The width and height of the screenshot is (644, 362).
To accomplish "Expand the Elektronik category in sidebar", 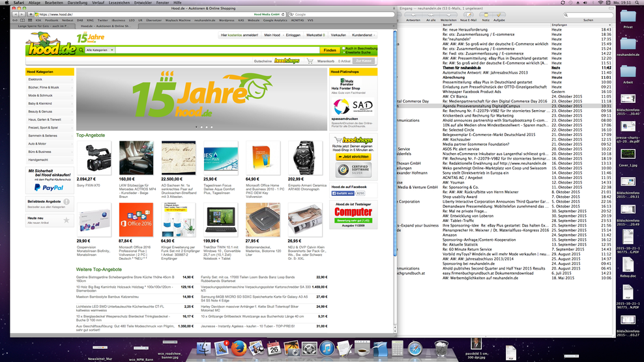I will click(50, 79).
